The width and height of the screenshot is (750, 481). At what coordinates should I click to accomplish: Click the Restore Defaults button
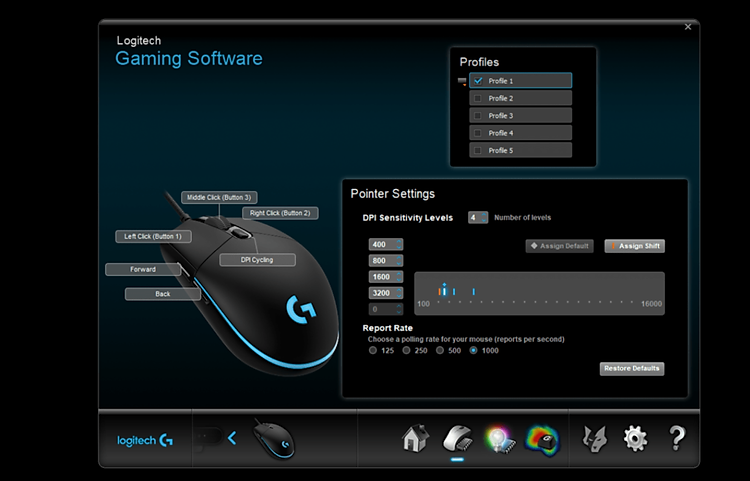[x=632, y=369]
